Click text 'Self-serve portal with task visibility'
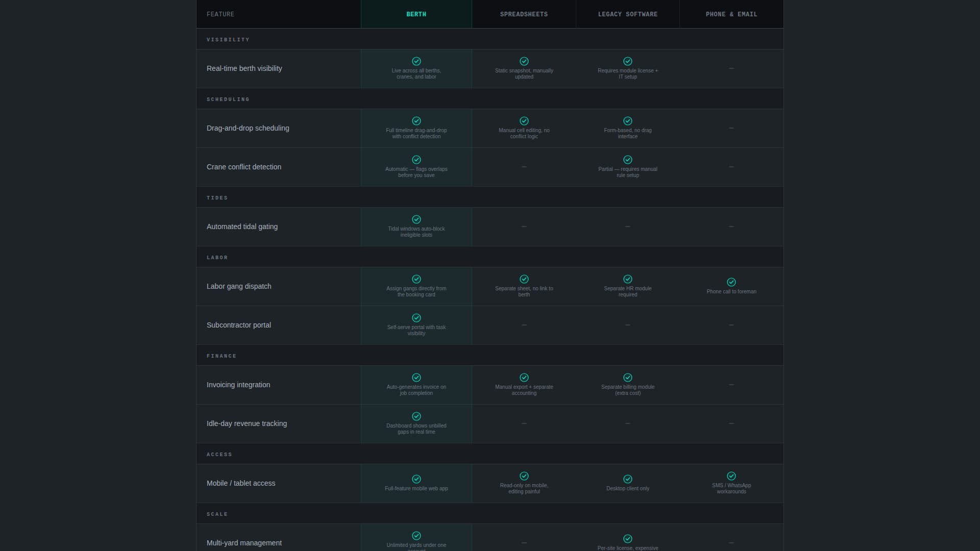This screenshot has height=551, width=980. (x=416, y=331)
